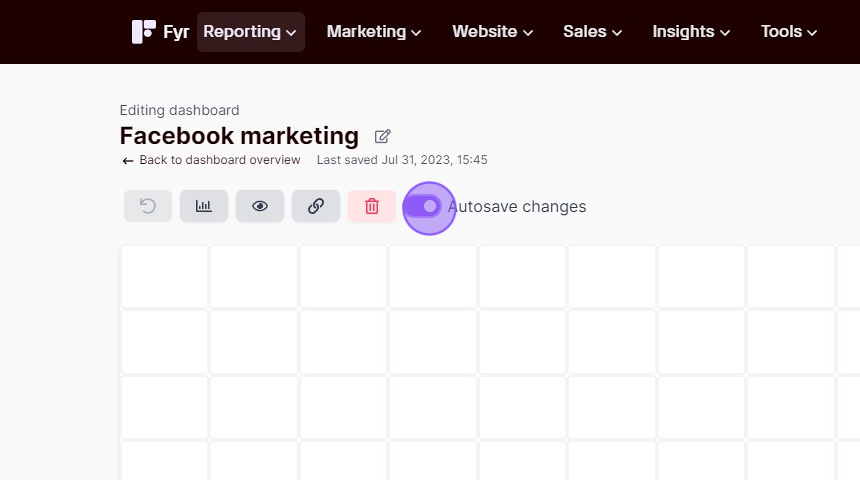Click the Fyr brand name link
Image resolution: width=860 pixels, height=480 pixels.
[176, 32]
